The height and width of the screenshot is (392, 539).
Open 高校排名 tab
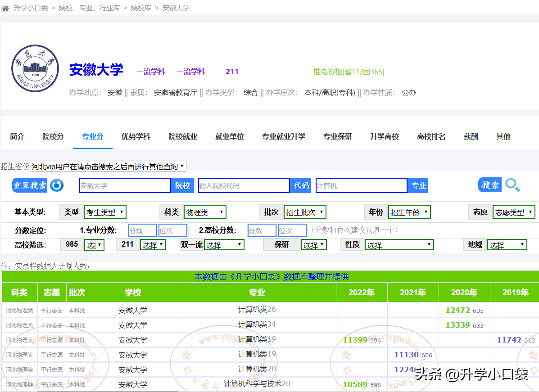click(x=431, y=136)
